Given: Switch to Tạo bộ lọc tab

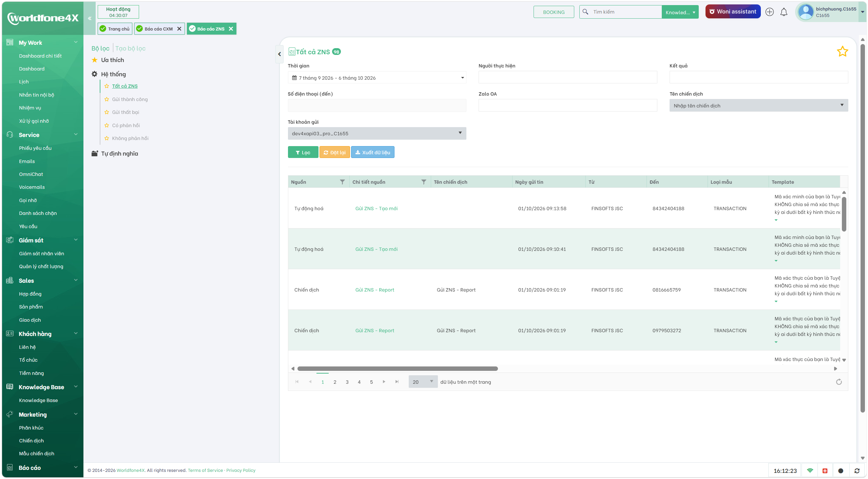Looking at the screenshot, I should coord(130,48).
